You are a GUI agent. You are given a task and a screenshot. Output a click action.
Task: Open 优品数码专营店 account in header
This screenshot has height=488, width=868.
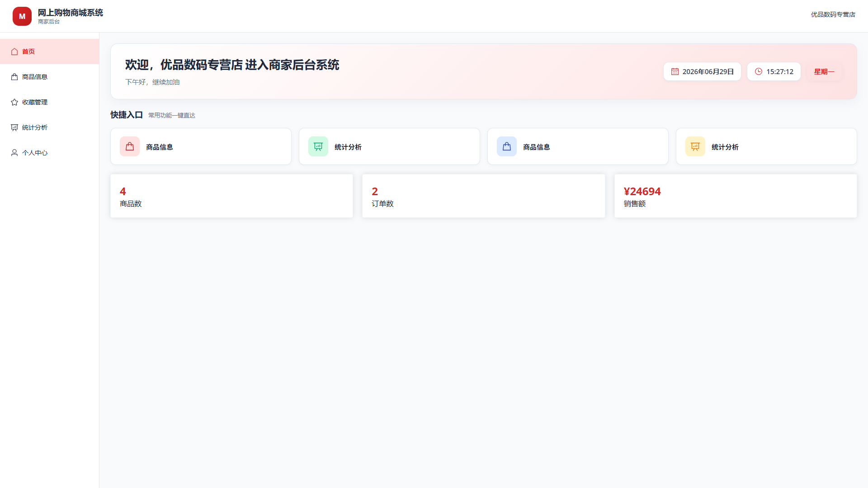[x=833, y=14]
